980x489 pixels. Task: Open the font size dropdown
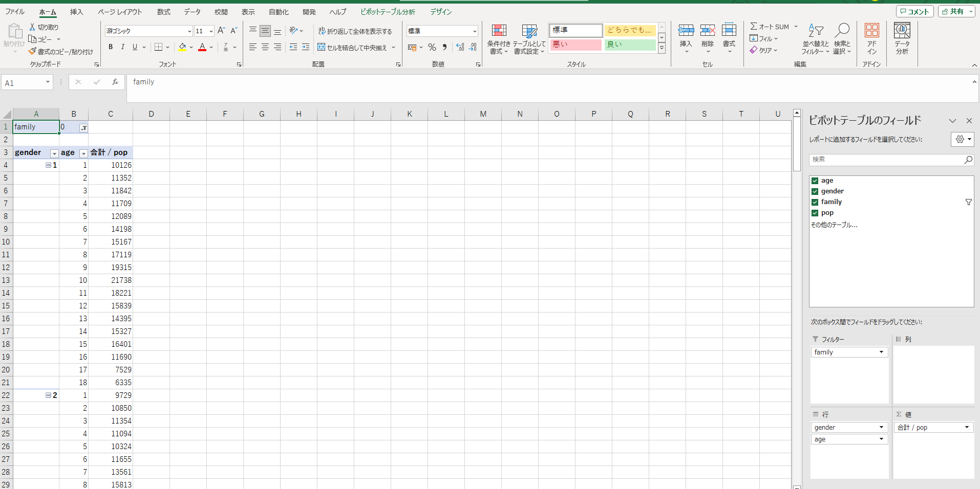tap(211, 31)
